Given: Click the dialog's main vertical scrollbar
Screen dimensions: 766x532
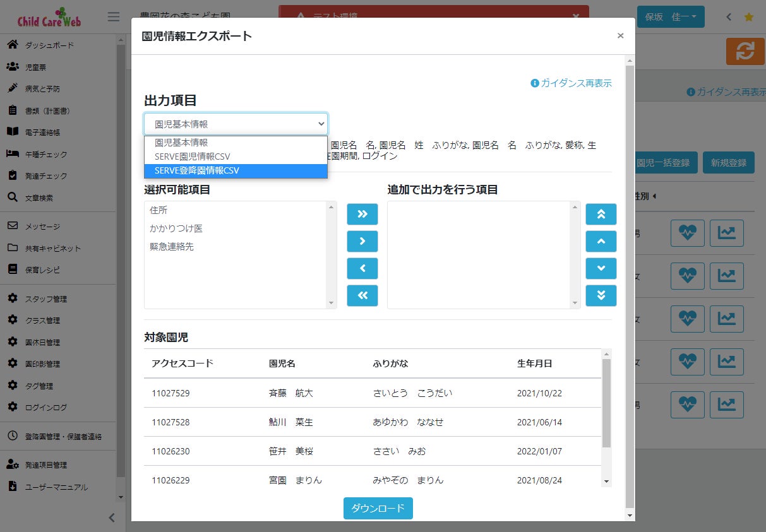Looking at the screenshot, I should tap(630, 287).
